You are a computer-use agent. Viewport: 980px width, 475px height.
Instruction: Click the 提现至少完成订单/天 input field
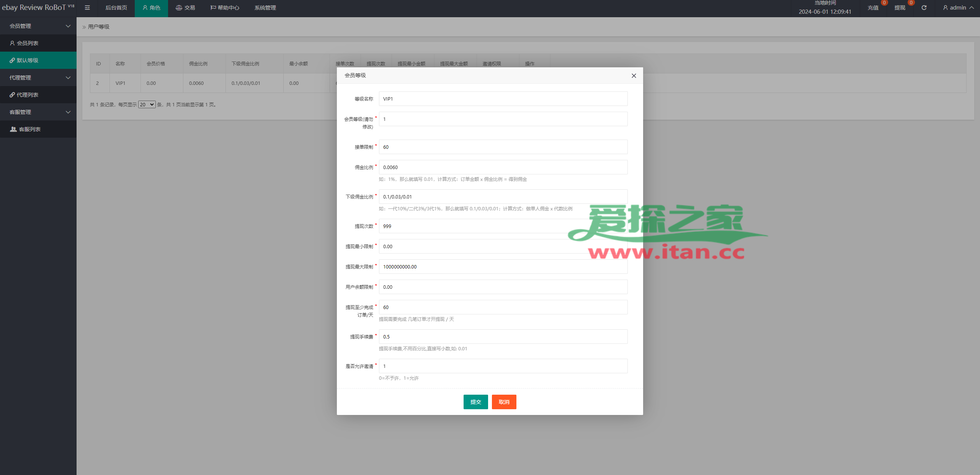503,307
